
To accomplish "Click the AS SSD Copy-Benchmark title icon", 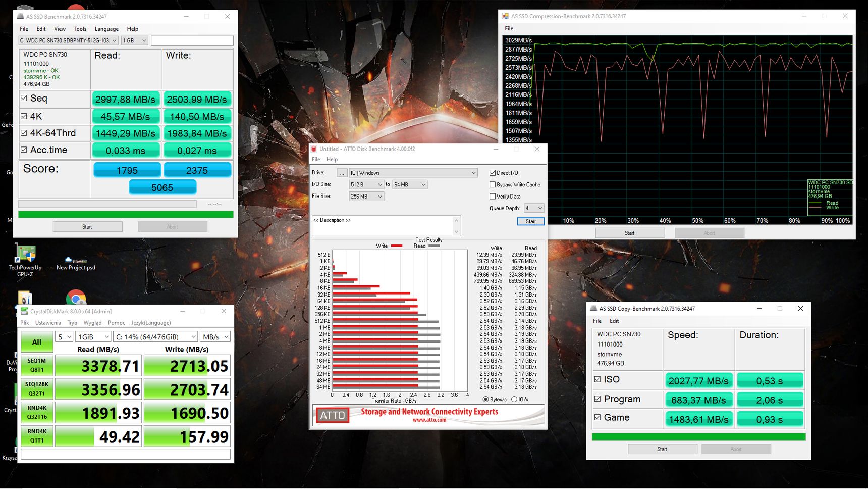I will 594,309.
